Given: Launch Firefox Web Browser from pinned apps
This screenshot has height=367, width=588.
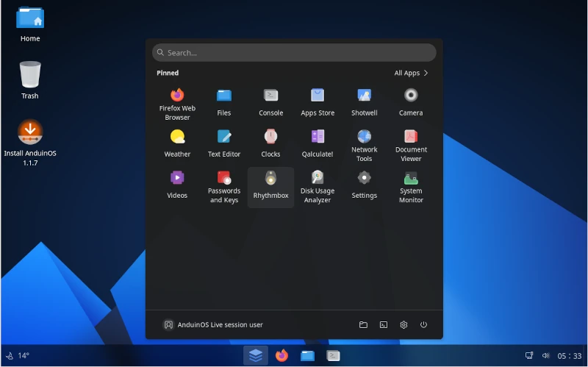Looking at the screenshot, I should [177, 104].
